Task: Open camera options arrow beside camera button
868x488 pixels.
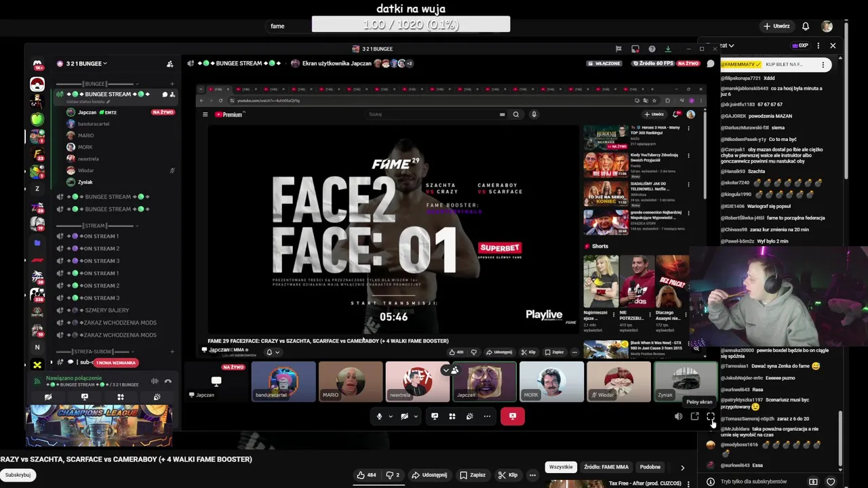Action: [x=414, y=416]
